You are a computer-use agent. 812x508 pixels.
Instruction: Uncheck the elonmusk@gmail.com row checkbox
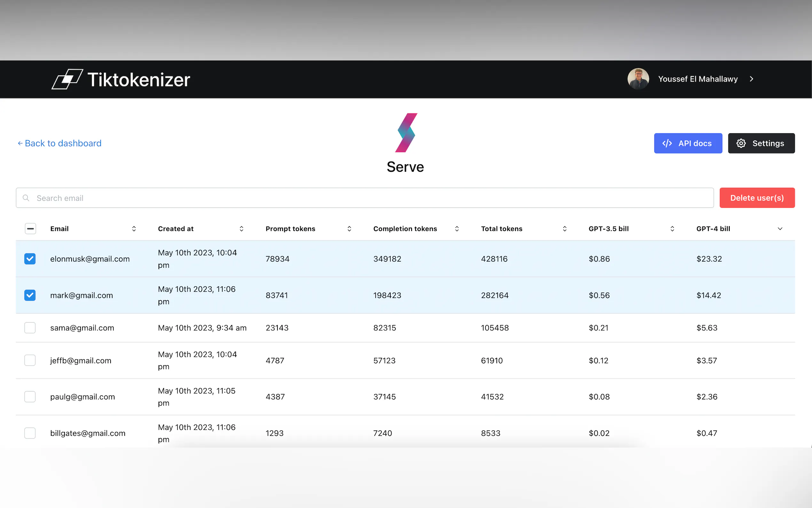pos(30,259)
